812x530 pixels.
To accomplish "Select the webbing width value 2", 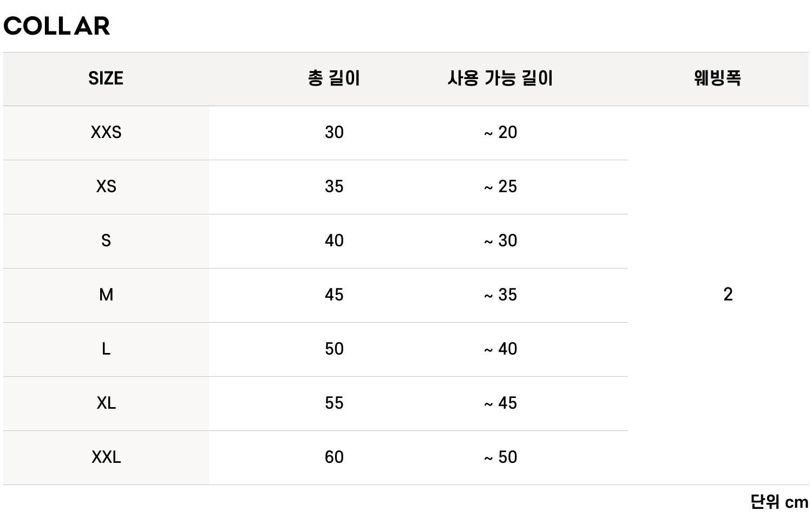I will [728, 295].
